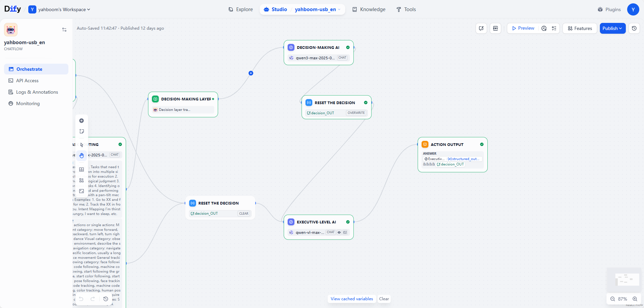Select Orchestrate in the sidebar

point(36,69)
